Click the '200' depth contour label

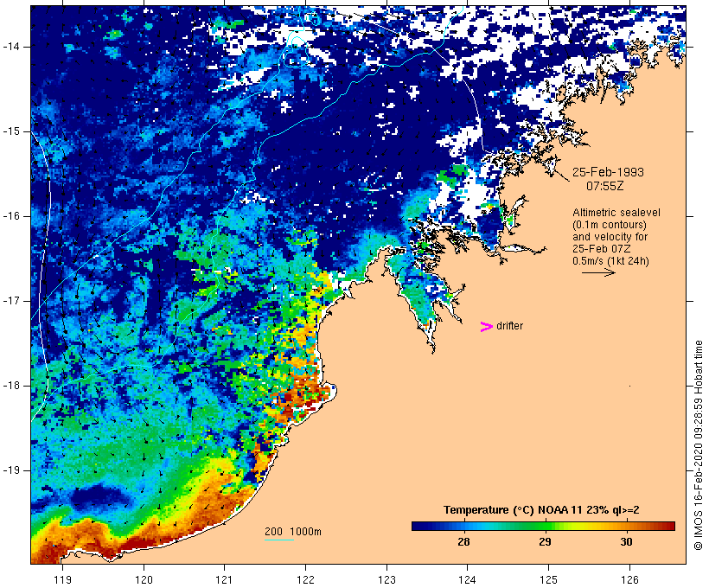pyautogui.click(x=273, y=532)
